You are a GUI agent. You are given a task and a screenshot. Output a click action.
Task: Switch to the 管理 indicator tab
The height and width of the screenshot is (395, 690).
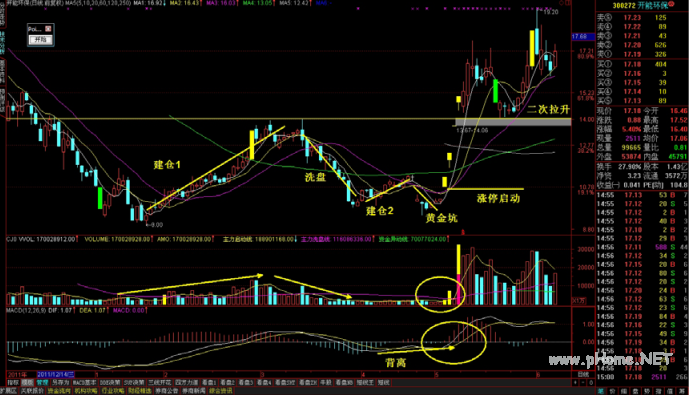(43, 383)
